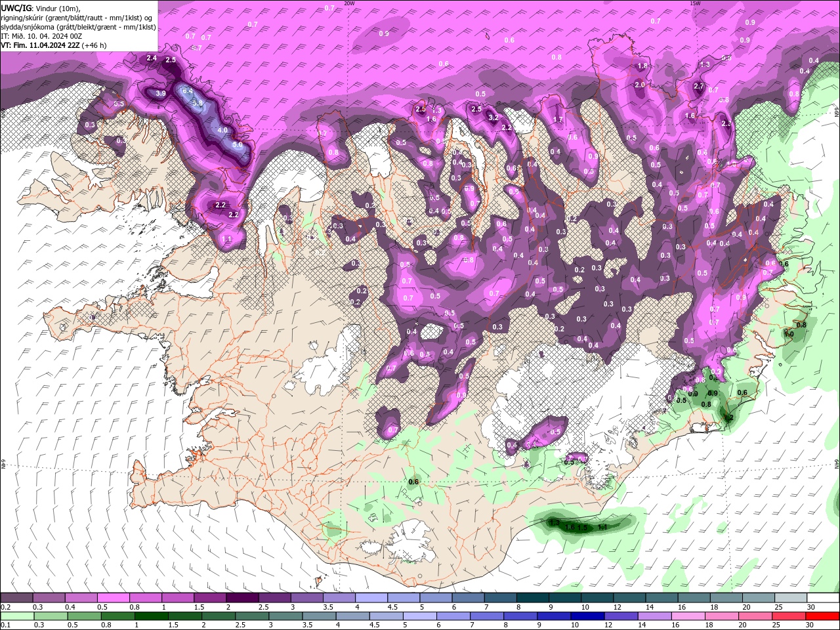Click the palest green rain swatch labeled 0.1
Image resolution: width=840 pixels, height=630 pixels.
point(17,616)
